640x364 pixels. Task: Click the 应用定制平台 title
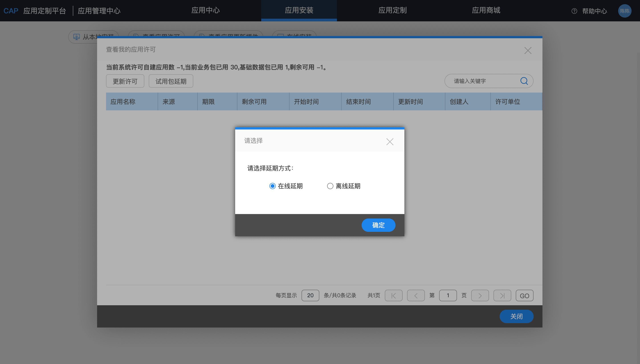[x=45, y=11]
